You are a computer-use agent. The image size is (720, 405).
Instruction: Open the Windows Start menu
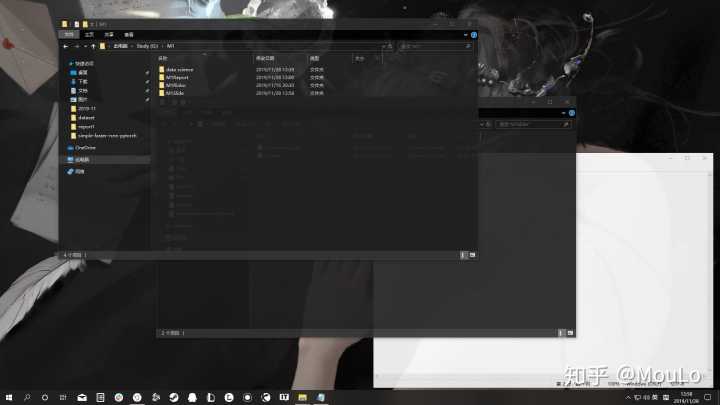click(9, 398)
